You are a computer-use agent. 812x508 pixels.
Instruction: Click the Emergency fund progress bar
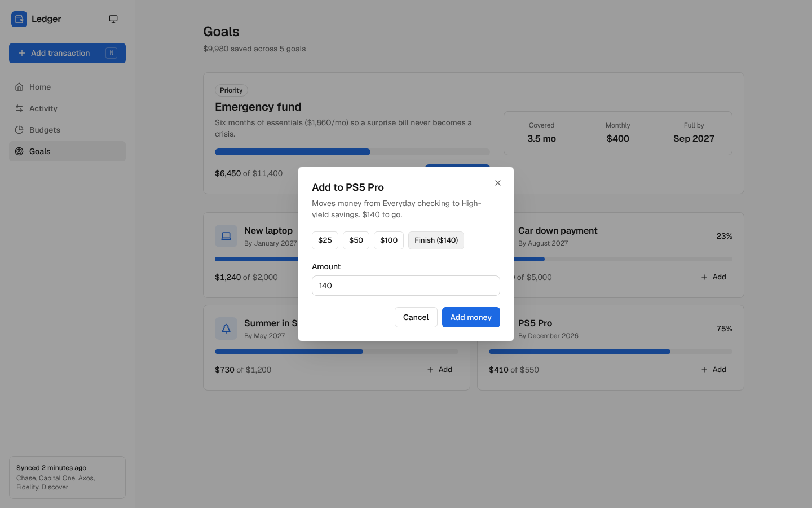pyautogui.click(x=352, y=152)
